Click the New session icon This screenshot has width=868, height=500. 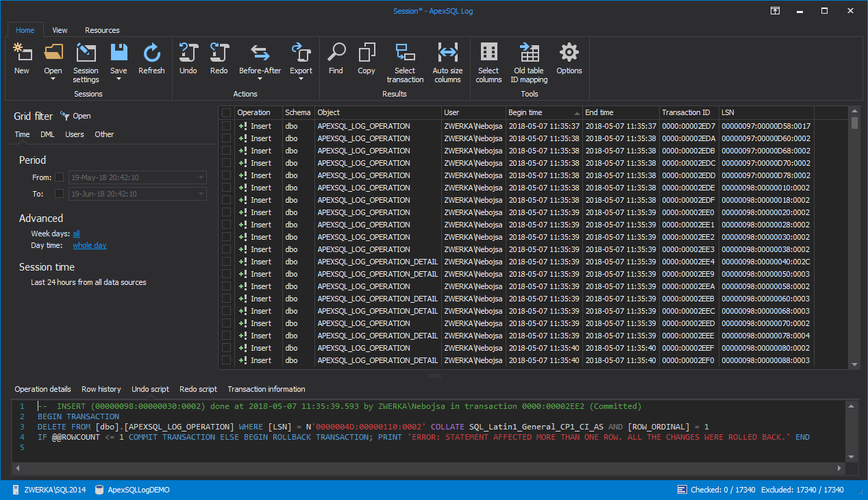tap(22, 53)
